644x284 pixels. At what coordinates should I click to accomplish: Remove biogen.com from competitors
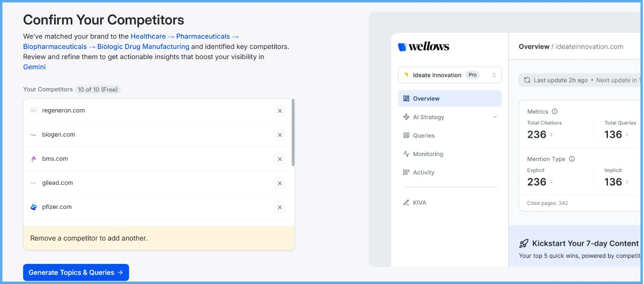pyautogui.click(x=280, y=135)
